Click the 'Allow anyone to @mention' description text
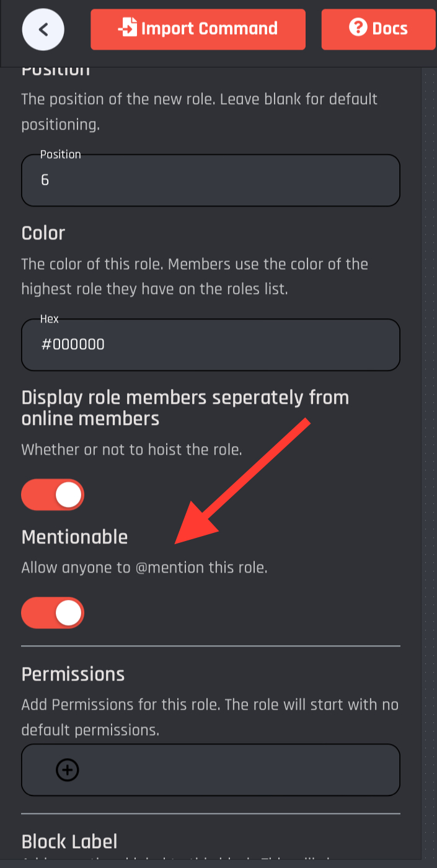The width and height of the screenshot is (437, 868). [x=144, y=568]
